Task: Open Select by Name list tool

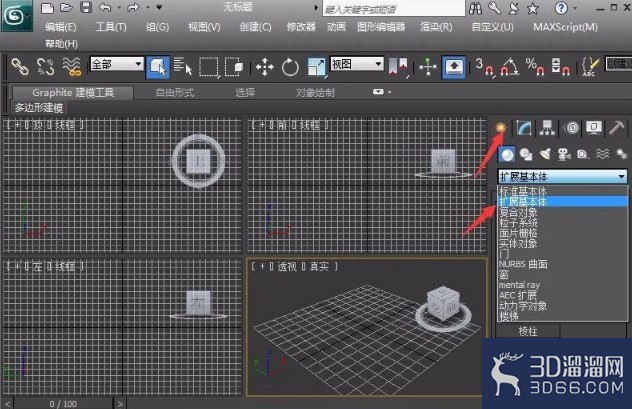Action: 183,66
